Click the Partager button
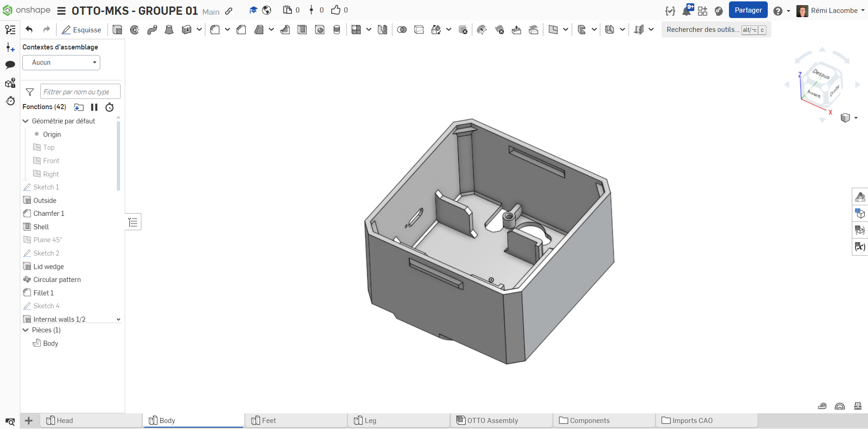Viewport: 868px width, 429px height. click(x=748, y=10)
